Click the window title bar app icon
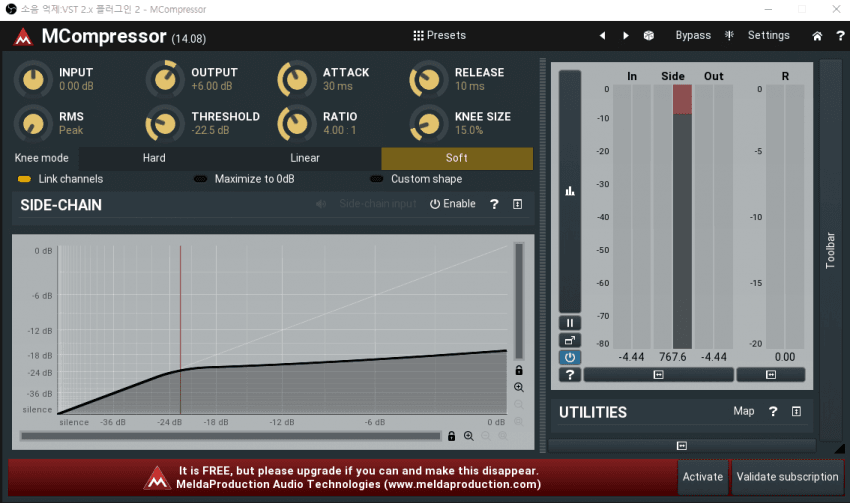The width and height of the screenshot is (850, 503). tap(11, 9)
